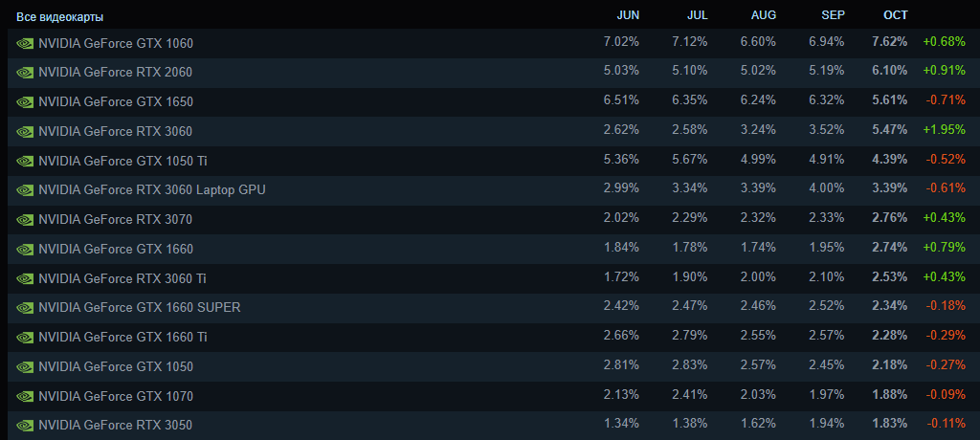
Task: Open the NVIDIA GeForce RTX 3060 Ti row
Action: click(122, 278)
